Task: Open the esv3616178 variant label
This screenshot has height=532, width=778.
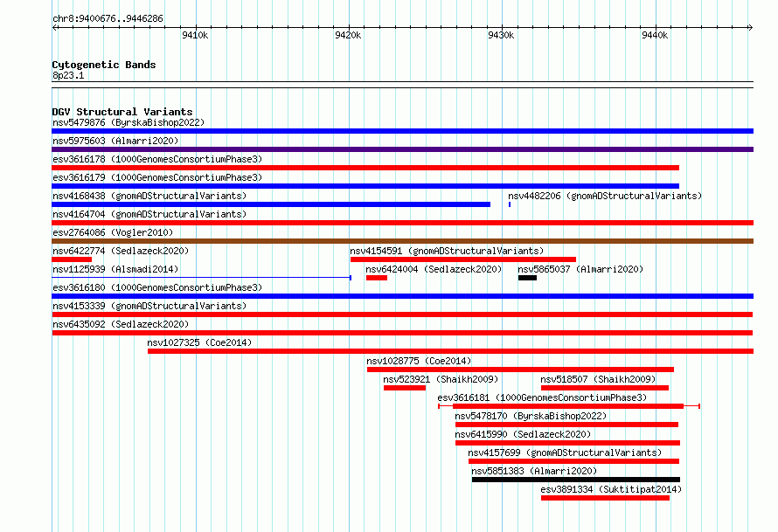Action: tap(157, 159)
